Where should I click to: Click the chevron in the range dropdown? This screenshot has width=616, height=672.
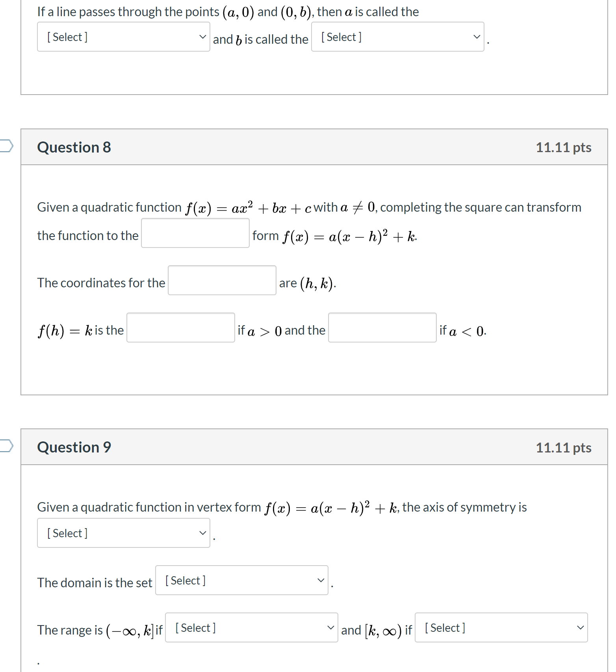pos(330,627)
